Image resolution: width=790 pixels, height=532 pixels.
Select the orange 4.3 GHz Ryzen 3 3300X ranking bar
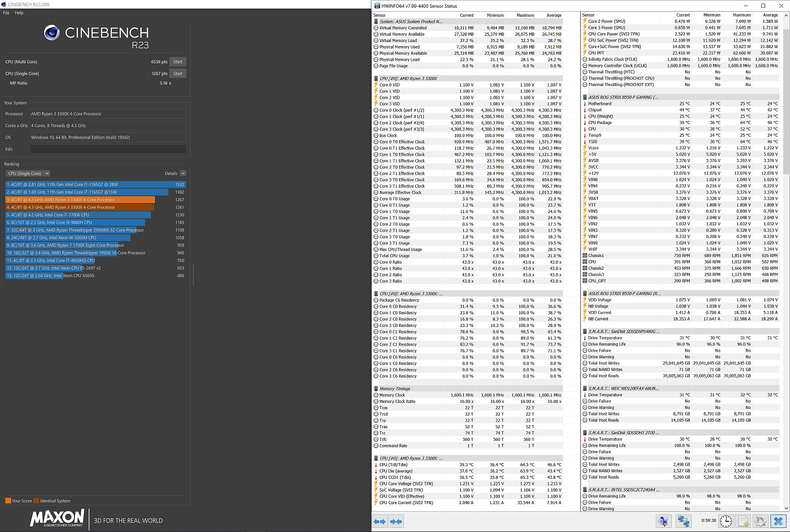point(80,199)
